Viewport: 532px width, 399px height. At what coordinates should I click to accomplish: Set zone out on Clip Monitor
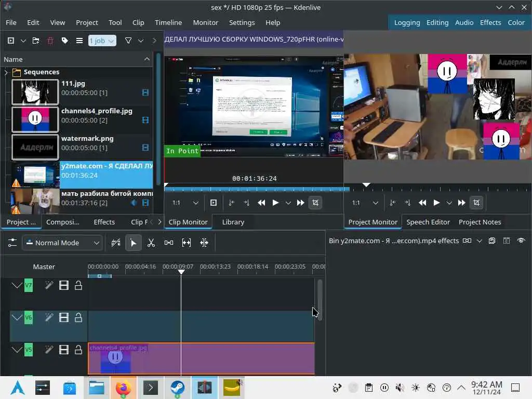246,203
